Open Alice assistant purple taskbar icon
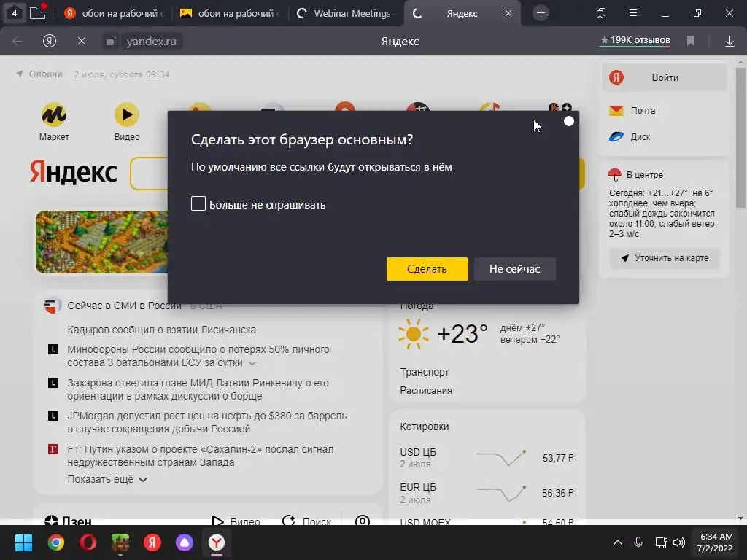 (185, 542)
